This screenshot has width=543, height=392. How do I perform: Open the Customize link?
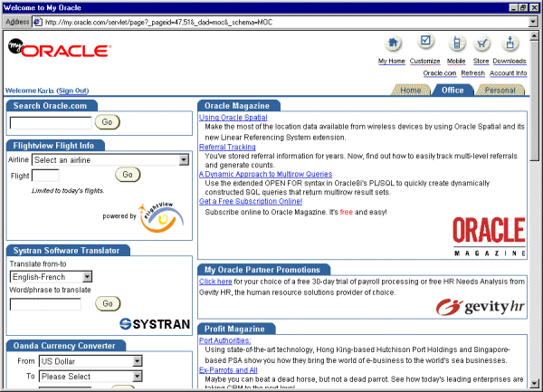(425, 62)
